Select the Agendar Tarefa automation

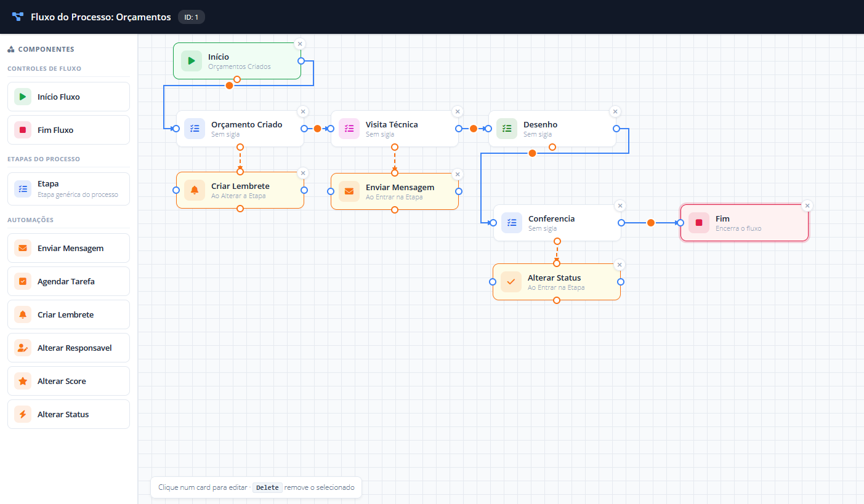coord(68,281)
